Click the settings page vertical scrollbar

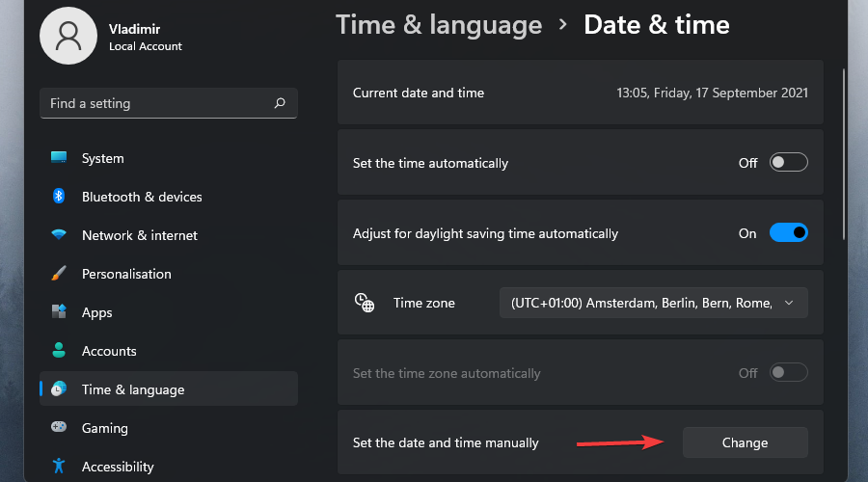[846, 154]
